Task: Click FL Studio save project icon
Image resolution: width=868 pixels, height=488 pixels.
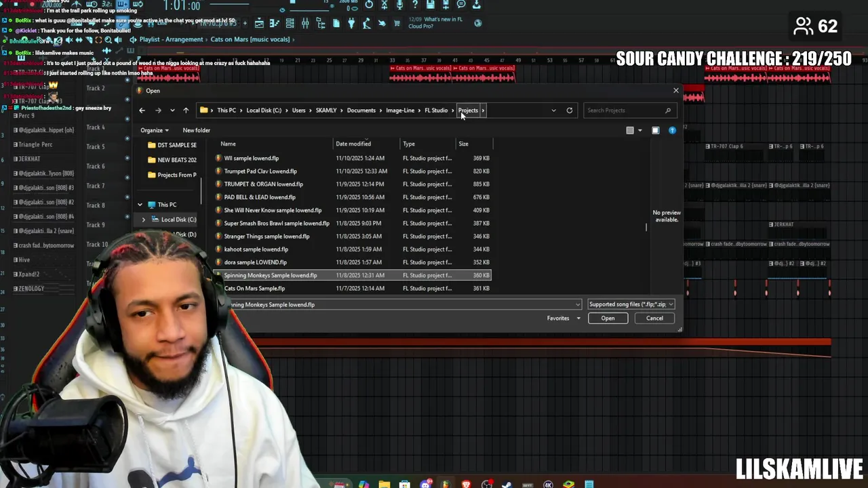Action: [x=430, y=5]
